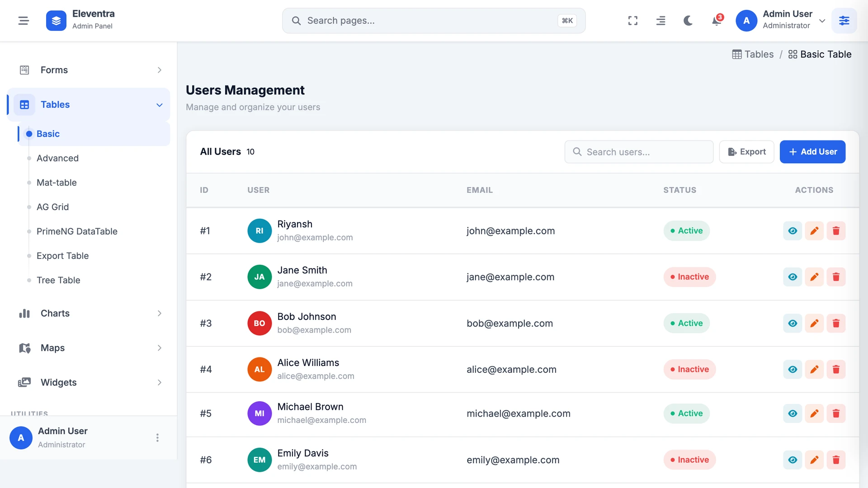The height and width of the screenshot is (488, 868).
Task: Open notifications bell with badge
Action: (x=717, y=21)
